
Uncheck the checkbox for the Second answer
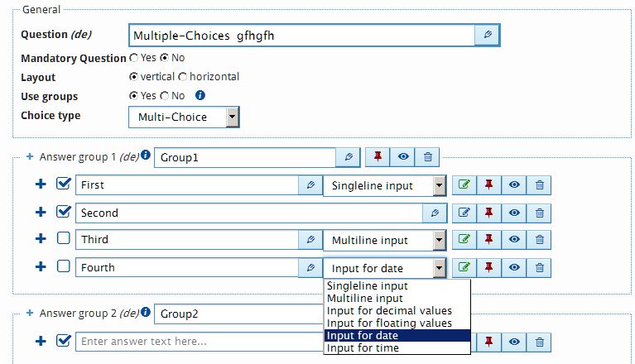click(64, 212)
